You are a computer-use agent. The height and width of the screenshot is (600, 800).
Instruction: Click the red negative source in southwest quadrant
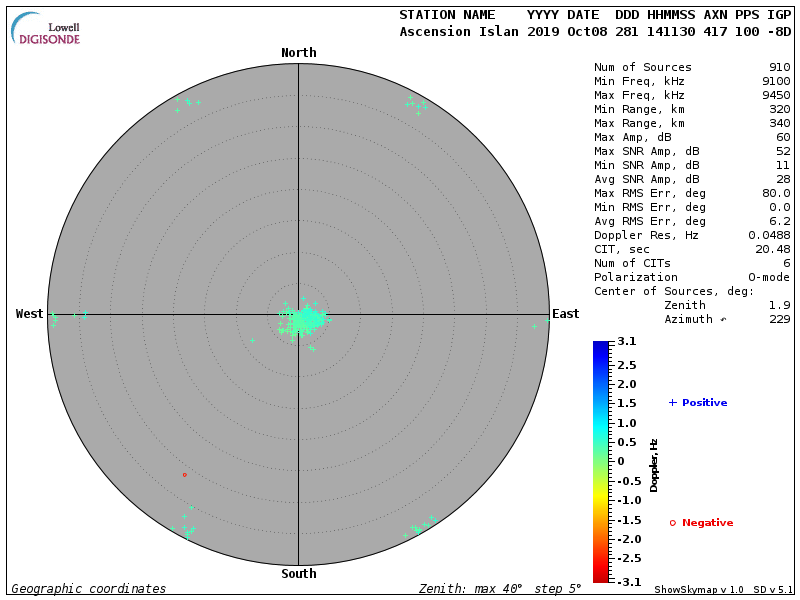[x=184, y=475]
